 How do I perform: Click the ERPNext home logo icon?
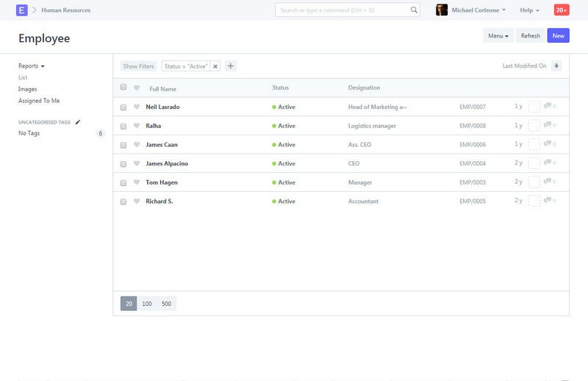point(21,10)
